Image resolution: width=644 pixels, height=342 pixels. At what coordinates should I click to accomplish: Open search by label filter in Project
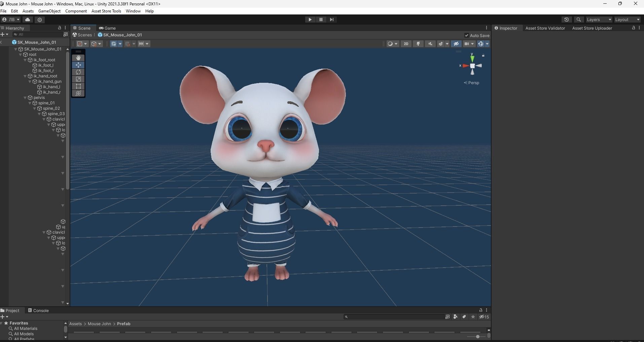pyautogui.click(x=464, y=317)
